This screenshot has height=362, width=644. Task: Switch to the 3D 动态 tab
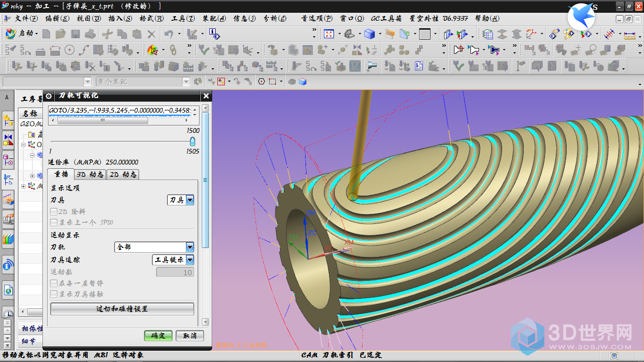click(90, 174)
